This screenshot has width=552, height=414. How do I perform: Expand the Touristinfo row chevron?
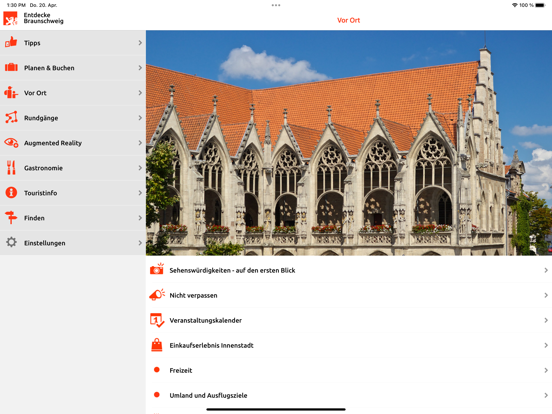[140, 193]
